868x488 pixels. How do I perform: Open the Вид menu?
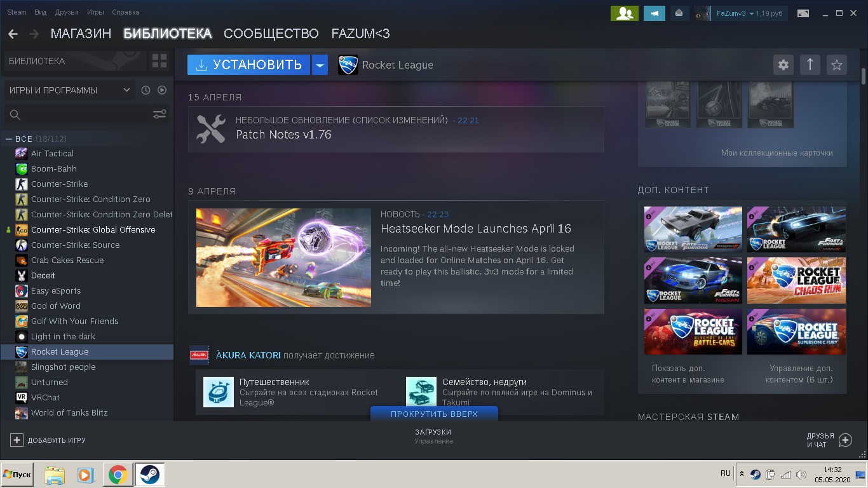[x=41, y=12]
